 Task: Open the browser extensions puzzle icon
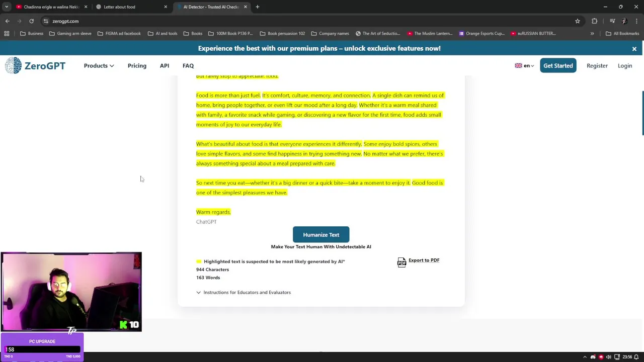pyautogui.click(x=595, y=21)
